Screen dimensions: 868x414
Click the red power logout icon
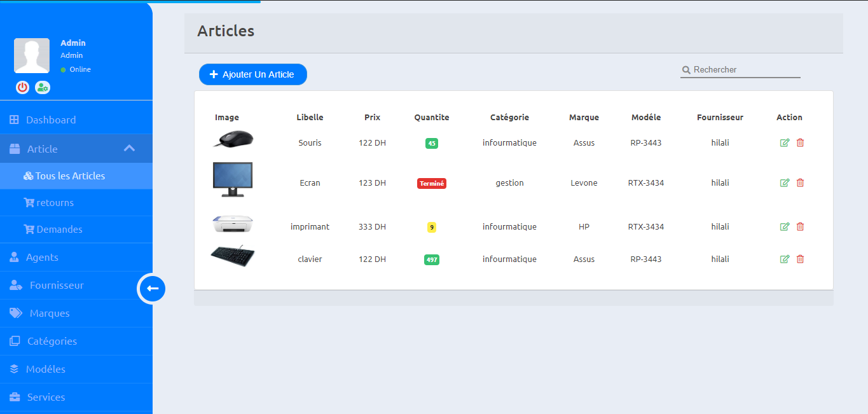tap(23, 88)
